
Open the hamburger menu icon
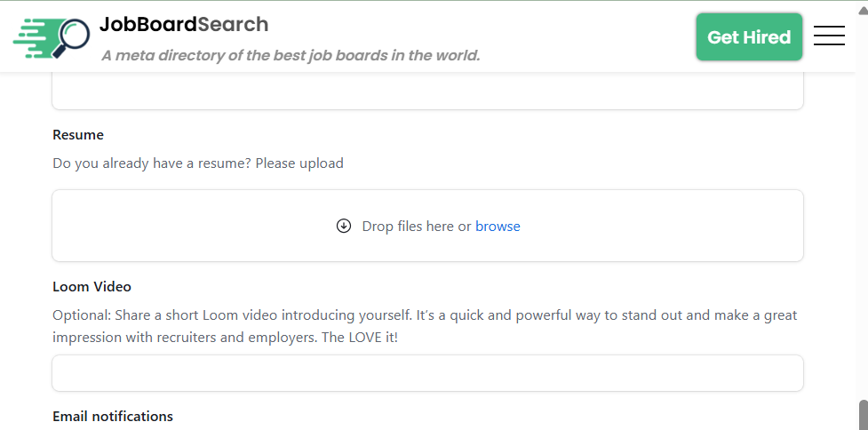[829, 36]
